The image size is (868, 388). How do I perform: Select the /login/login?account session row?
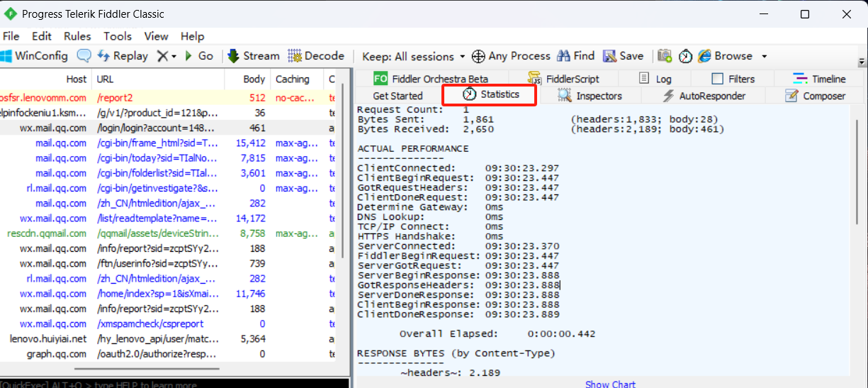tap(169, 128)
